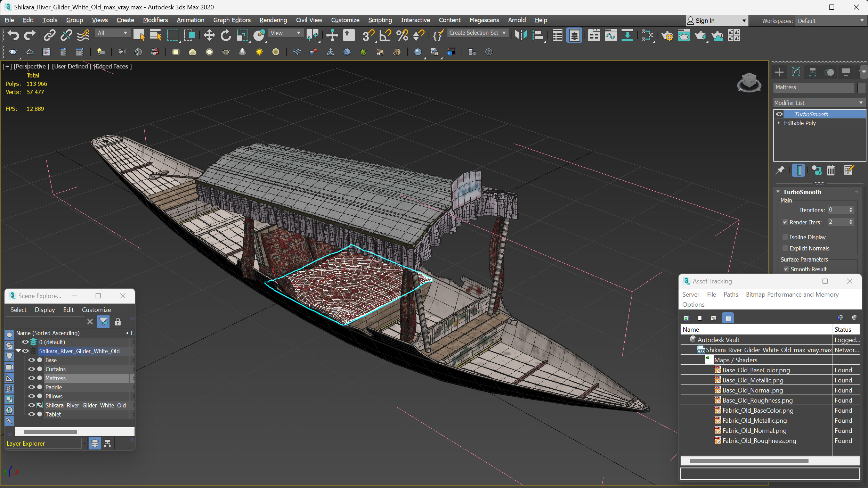Image resolution: width=868 pixels, height=488 pixels.
Task: Open the Modifiers menu
Action: tap(155, 20)
